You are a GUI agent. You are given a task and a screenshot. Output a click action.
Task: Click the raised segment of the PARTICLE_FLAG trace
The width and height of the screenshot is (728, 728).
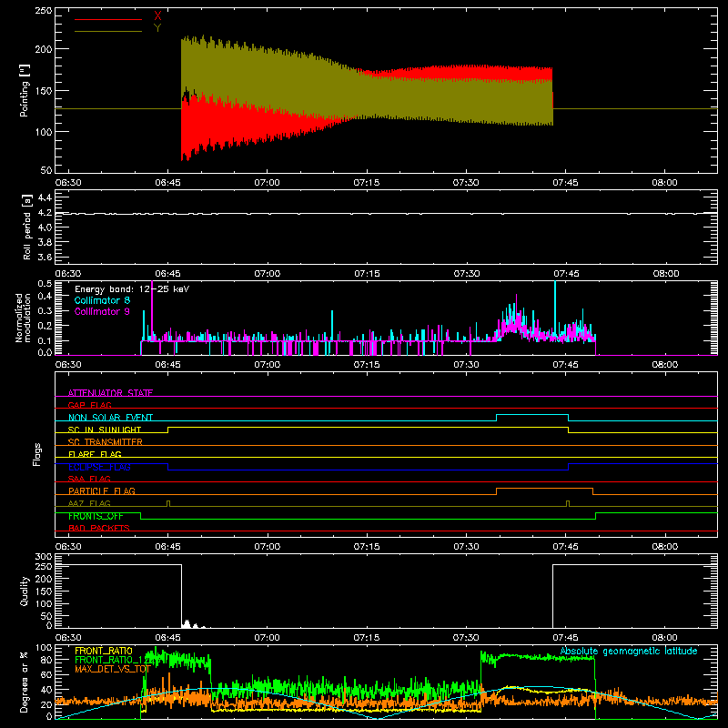[544, 489]
